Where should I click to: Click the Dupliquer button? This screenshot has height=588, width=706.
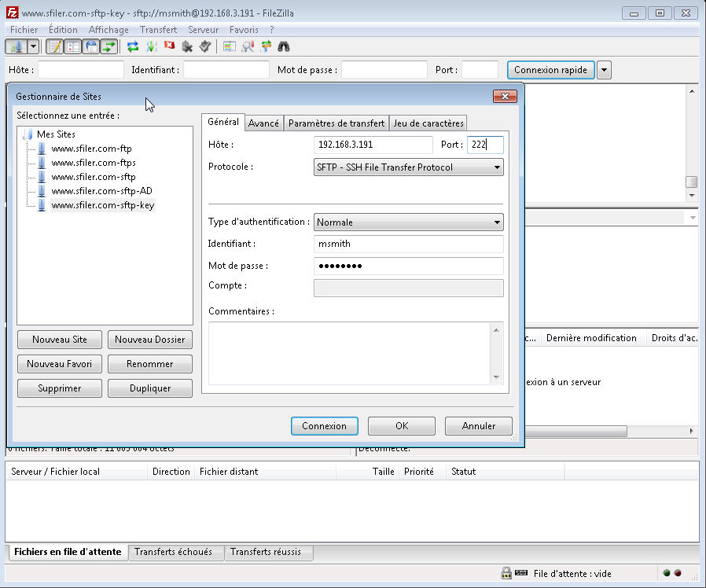pos(150,388)
